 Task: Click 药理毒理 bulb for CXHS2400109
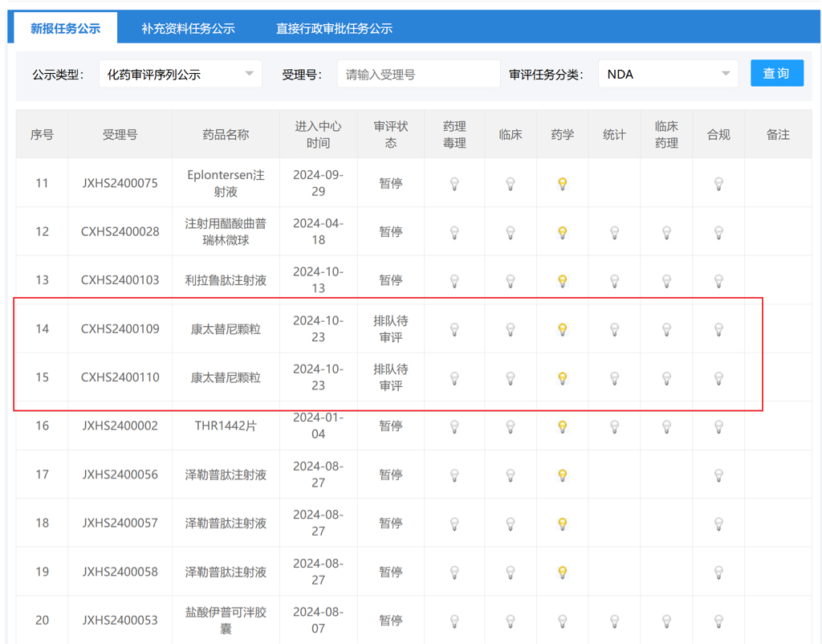(x=454, y=329)
